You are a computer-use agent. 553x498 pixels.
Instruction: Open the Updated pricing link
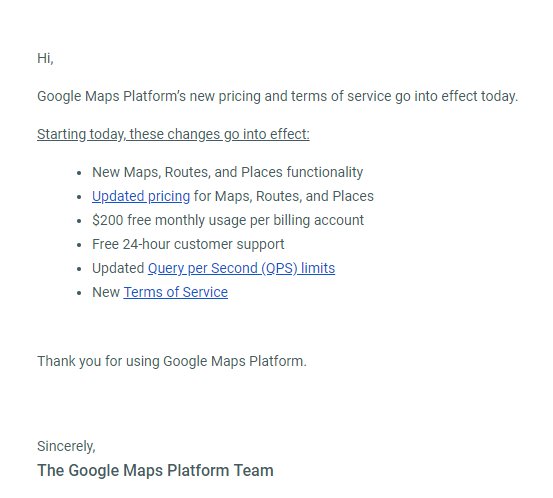(x=141, y=196)
